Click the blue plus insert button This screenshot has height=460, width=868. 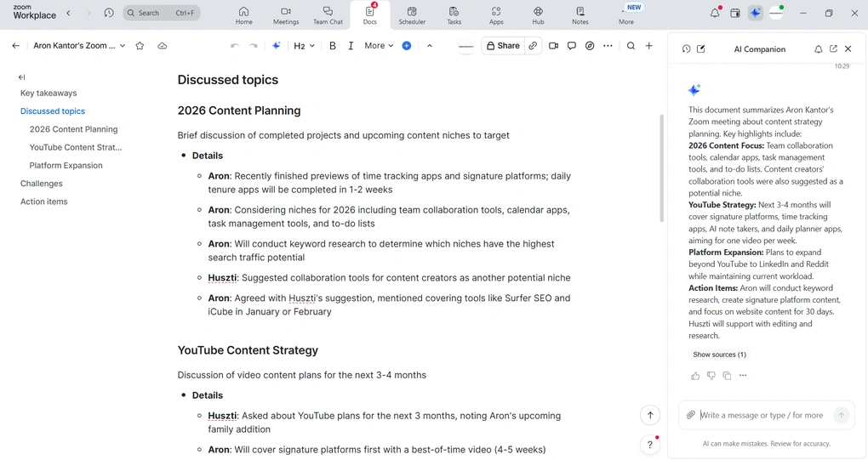point(406,46)
